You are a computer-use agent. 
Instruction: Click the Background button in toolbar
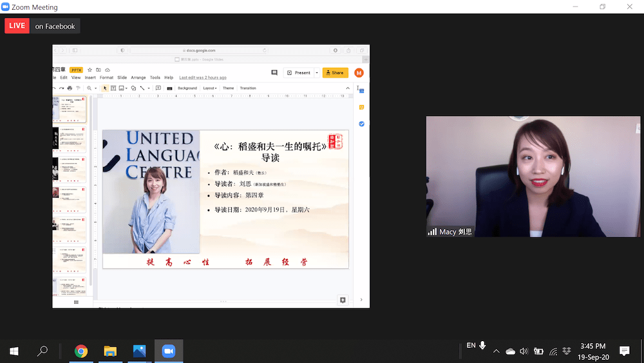click(x=187, y=88)
